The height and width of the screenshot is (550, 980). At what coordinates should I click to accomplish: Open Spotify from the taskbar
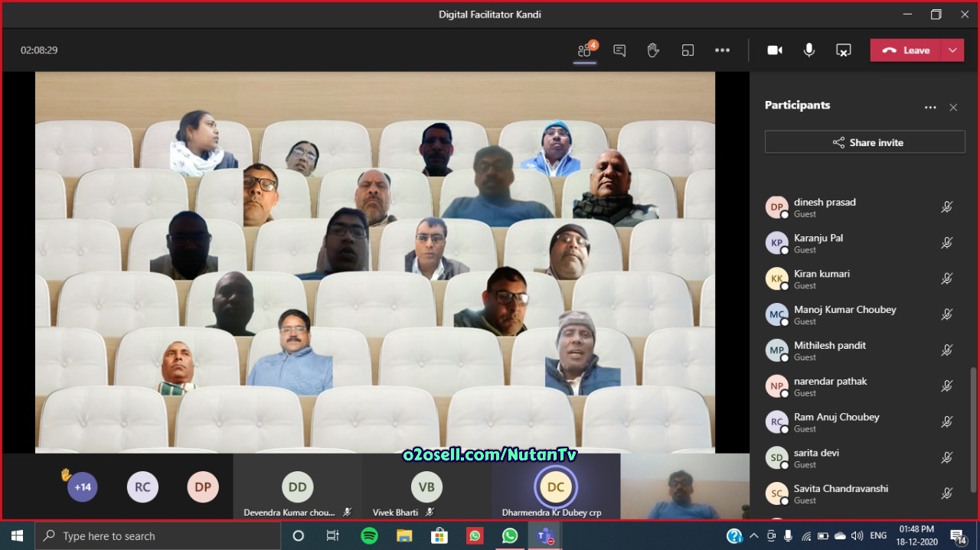[369, 536]
